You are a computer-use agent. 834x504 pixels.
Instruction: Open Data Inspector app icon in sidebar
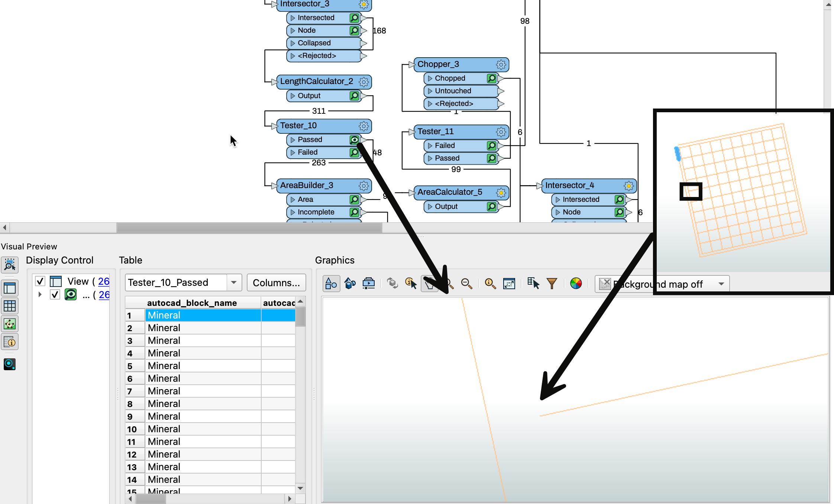click(10, 364)
